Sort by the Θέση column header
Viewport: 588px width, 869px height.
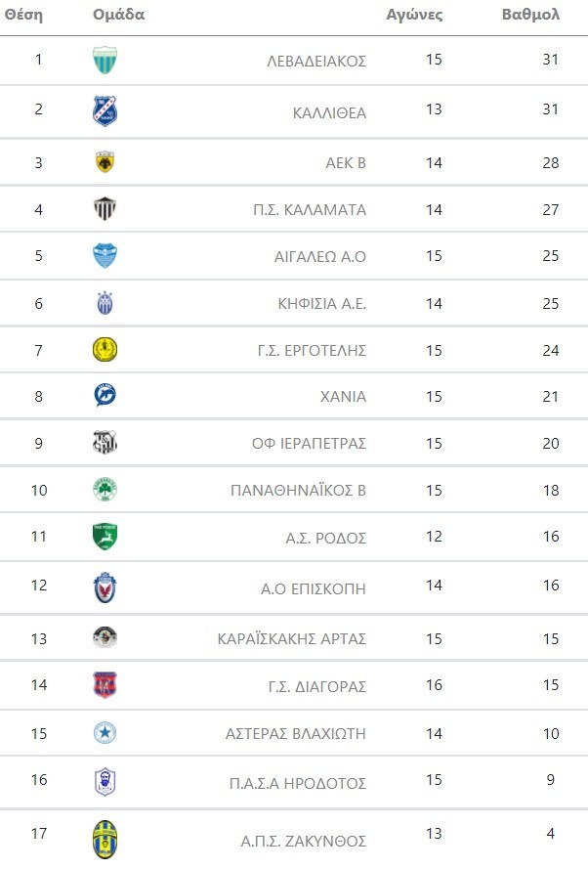coord(23,15)
